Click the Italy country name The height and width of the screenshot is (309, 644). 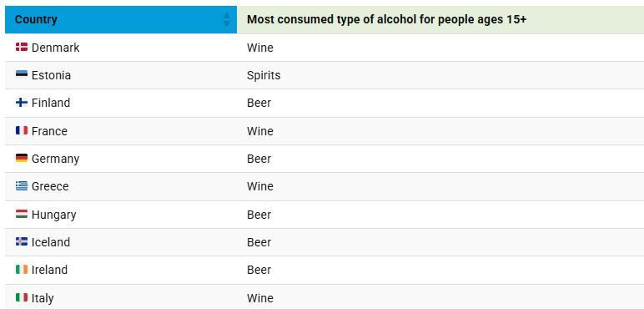pos(43,298)
